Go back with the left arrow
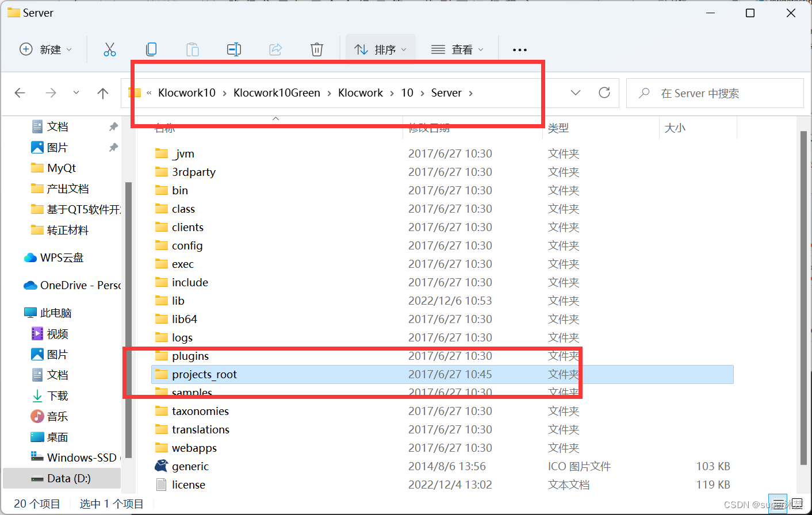Screen dimensions: 812x515 click(20, 93)
